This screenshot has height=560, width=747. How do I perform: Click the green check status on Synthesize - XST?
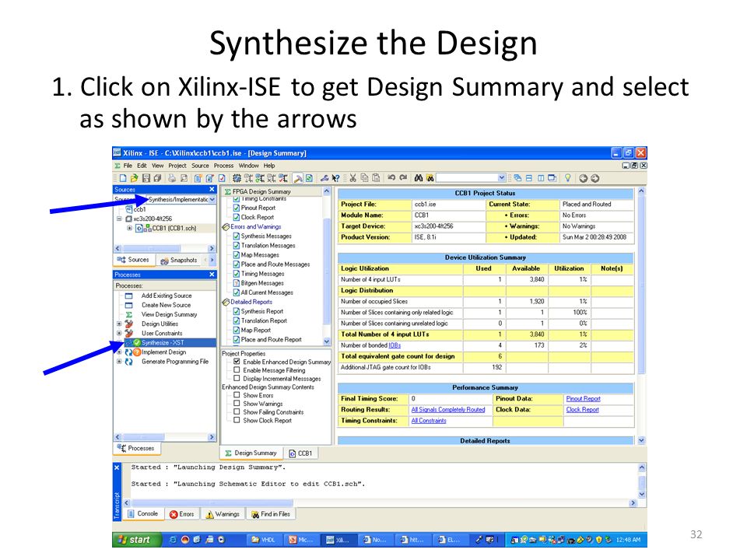tap(137, 343)
